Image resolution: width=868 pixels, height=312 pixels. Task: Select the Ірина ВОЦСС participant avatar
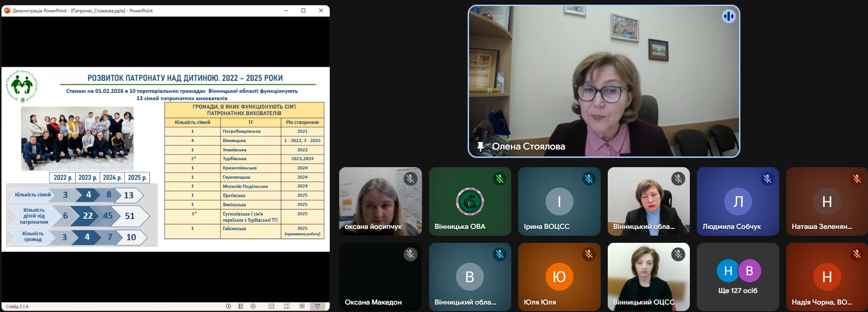(x=559, y=201)
